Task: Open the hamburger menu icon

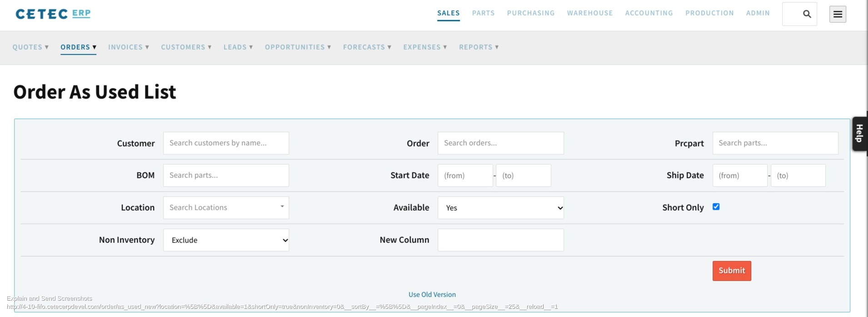Action: point(838,14)
